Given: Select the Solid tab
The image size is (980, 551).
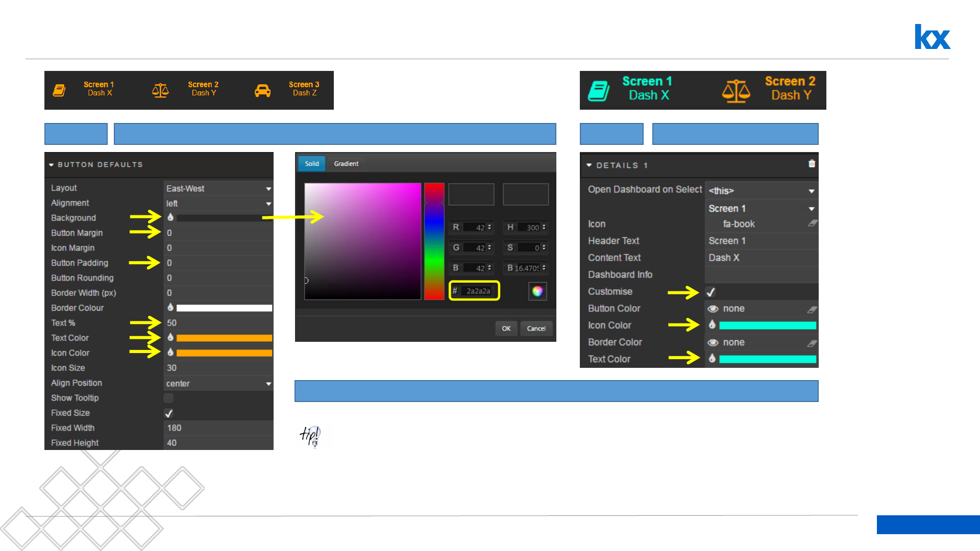Looking at the screenshot, I should tap(312, 164).
